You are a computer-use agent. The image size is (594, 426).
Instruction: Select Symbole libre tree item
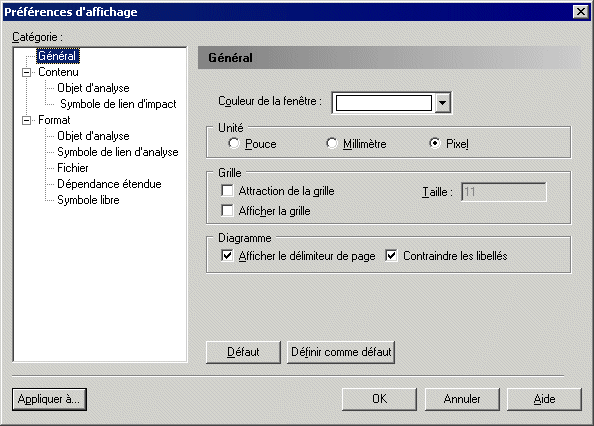coord(88,200)
